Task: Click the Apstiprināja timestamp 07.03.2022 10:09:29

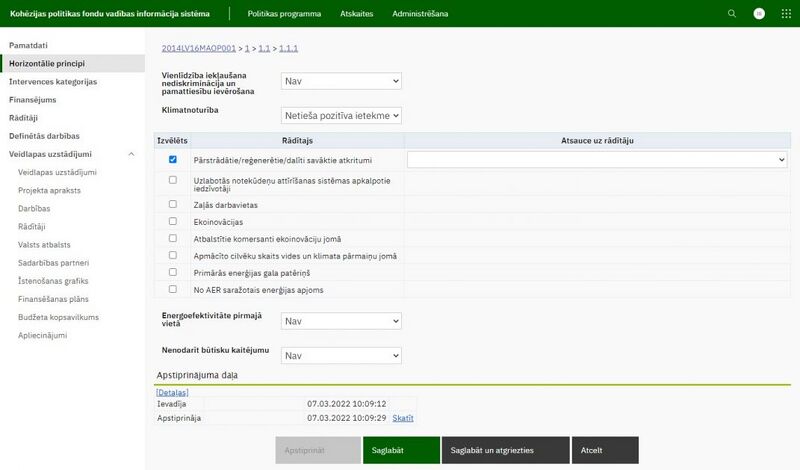Action: [346, 418]
